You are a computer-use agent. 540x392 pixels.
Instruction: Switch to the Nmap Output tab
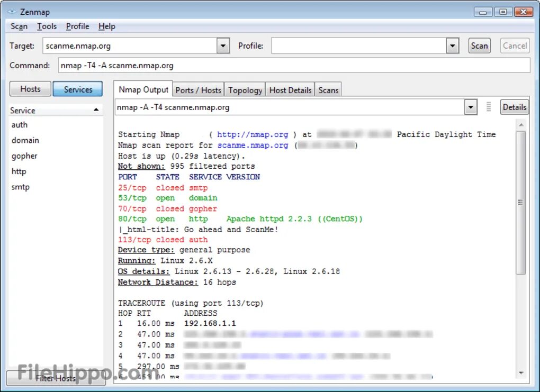pos(143,89)
